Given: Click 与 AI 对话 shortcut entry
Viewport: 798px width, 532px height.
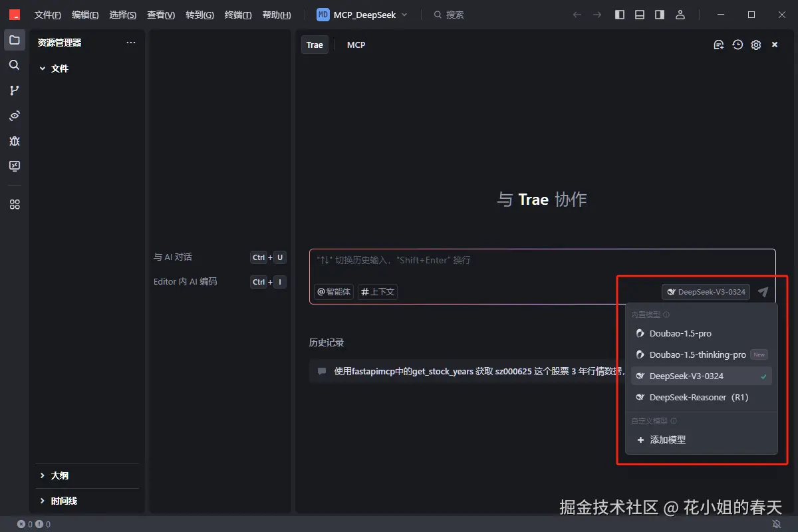Looking at the screenshot, I should [x=219, y=257].
